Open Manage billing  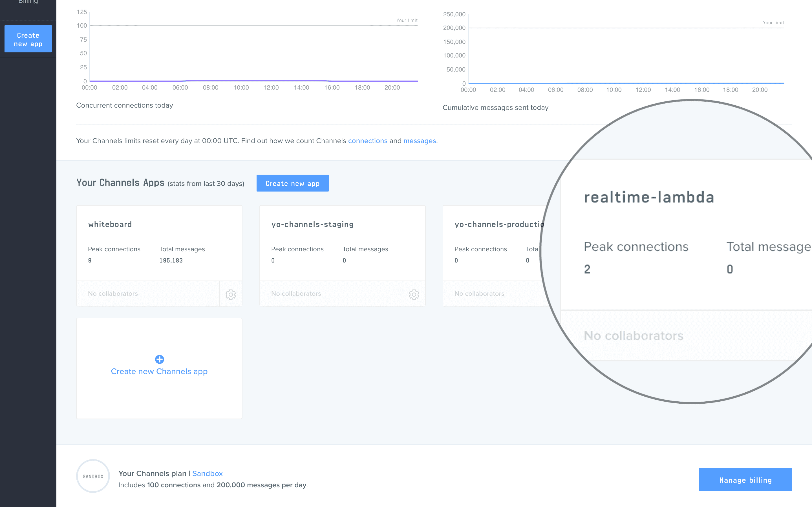pyautogui.click(x=745, y=479)
